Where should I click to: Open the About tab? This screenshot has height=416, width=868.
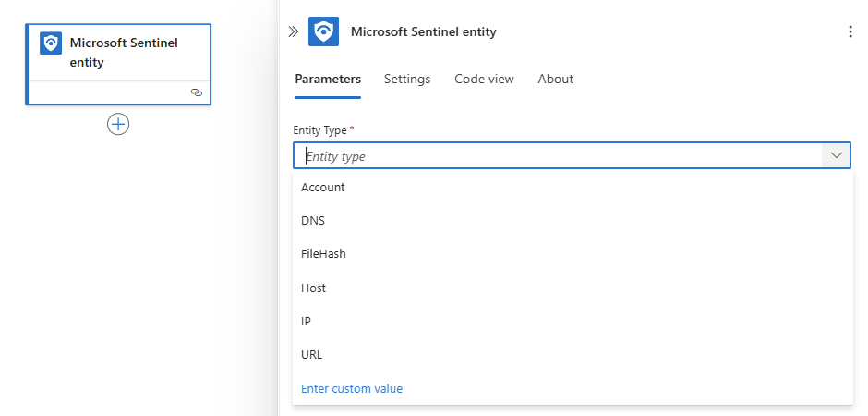pos(556,80)
